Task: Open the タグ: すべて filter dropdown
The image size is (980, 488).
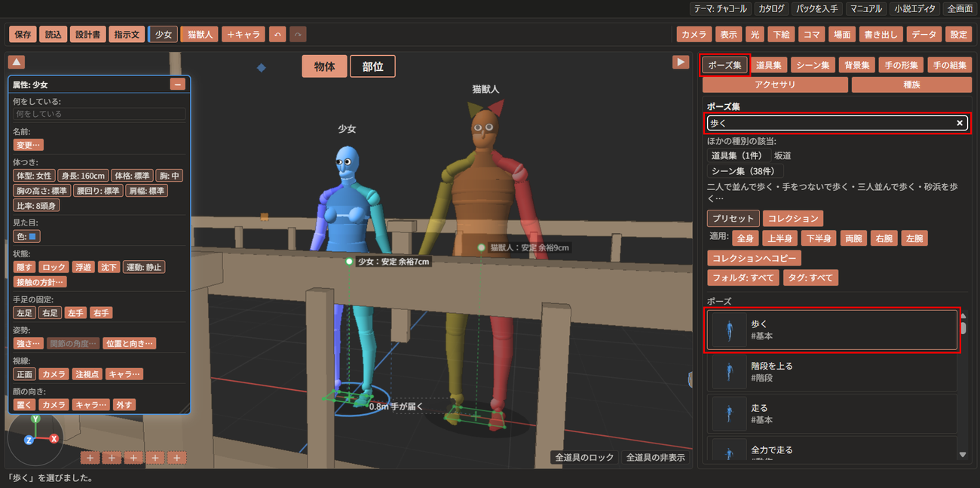Action: (811, 278)
